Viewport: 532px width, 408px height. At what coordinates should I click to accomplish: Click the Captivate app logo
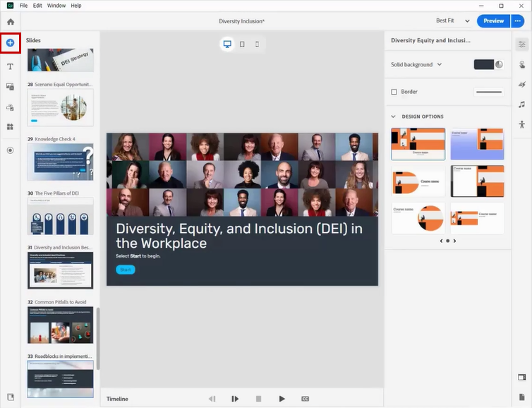(x=10, y=6)
